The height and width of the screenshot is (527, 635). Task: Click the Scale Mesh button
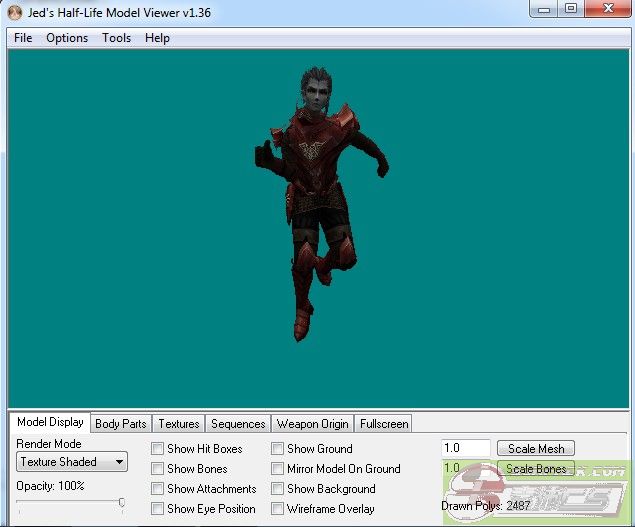point(536,449)
